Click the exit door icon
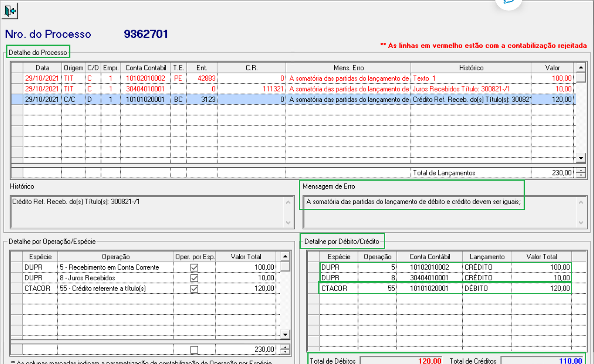The width and height of the screenshot is (594, 364). point(10,11)
